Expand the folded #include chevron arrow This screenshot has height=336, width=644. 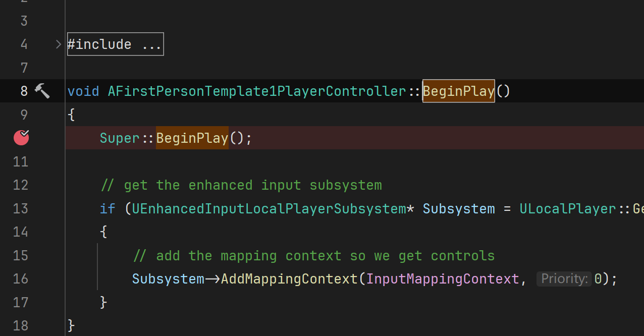[x=59, y=44]
